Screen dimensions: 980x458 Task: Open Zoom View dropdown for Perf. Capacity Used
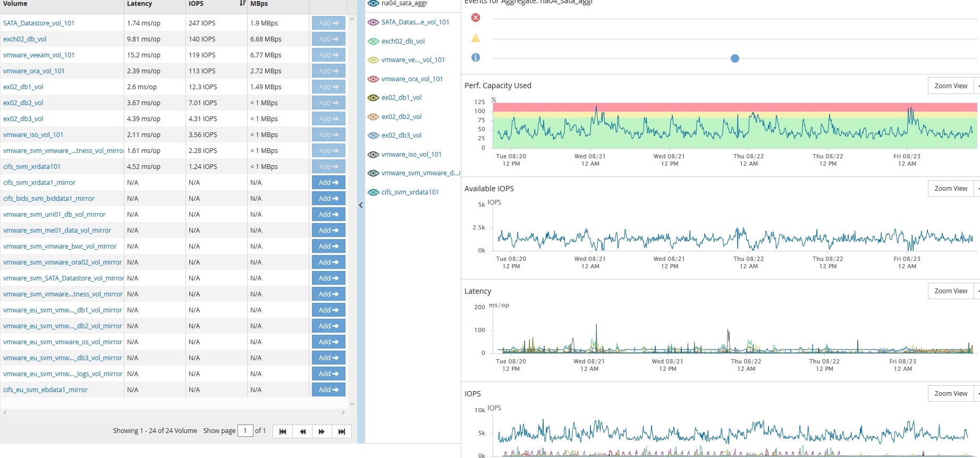(977, 86)
